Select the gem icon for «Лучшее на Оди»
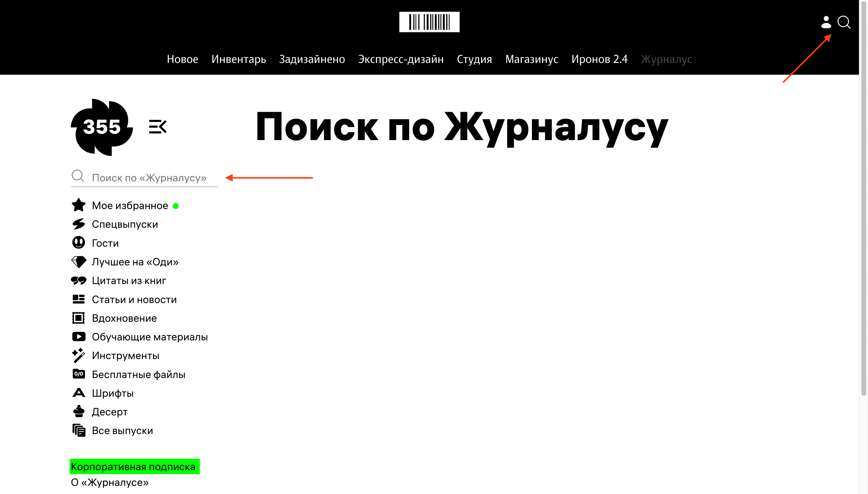 78,261
